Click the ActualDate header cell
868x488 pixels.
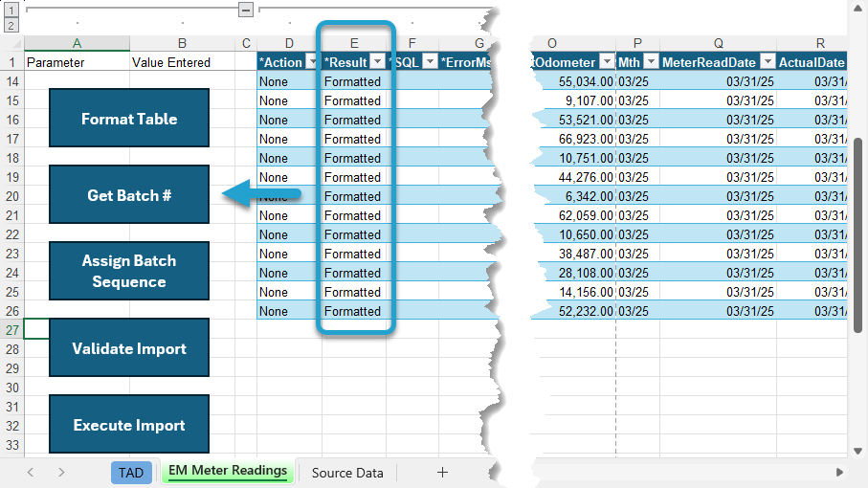[812, 62]
